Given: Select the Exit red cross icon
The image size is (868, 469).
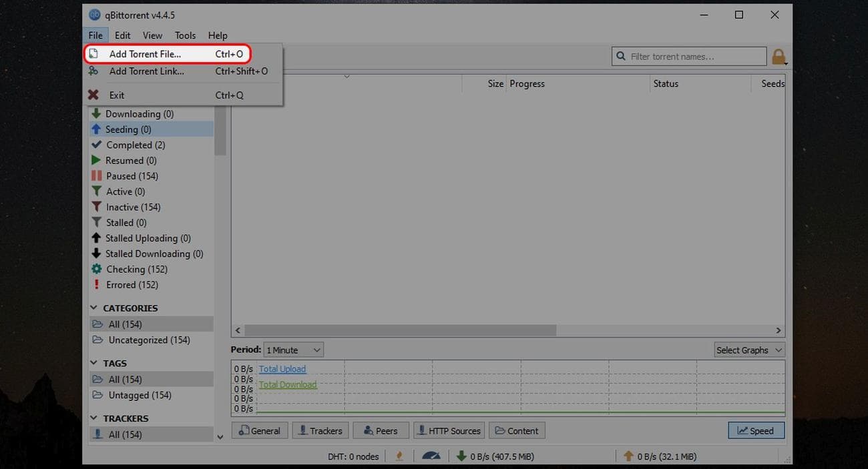Looking at the screenshot, I should tap(93, 95).
